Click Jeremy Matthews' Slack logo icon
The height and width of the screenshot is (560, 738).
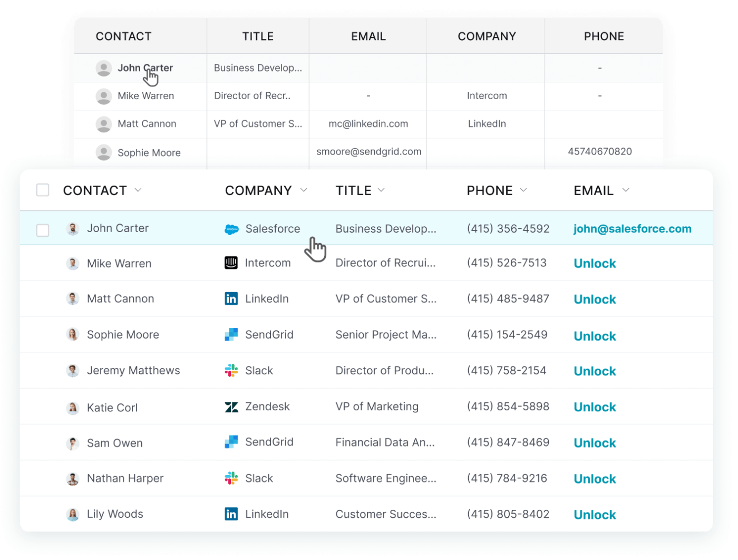231,371
